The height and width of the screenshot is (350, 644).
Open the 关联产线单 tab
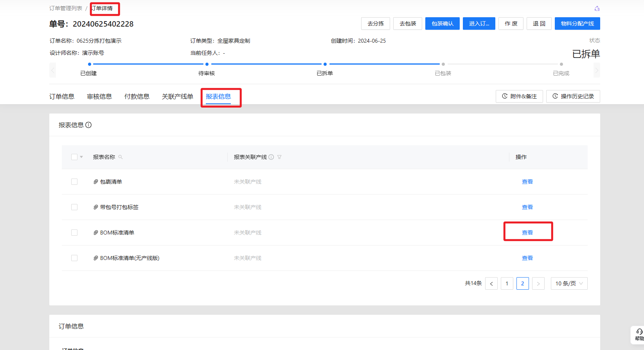point(178,96)
